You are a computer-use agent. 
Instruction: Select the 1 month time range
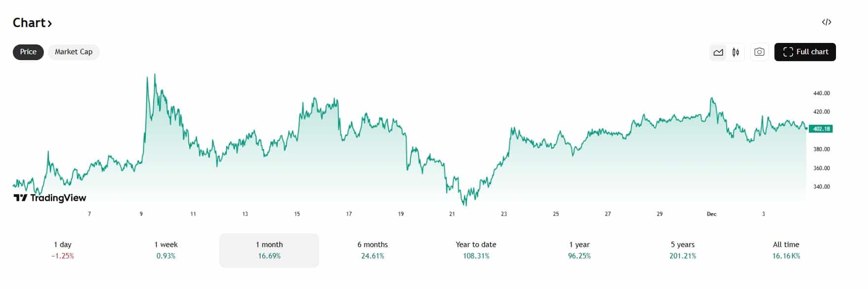point(268,250)
